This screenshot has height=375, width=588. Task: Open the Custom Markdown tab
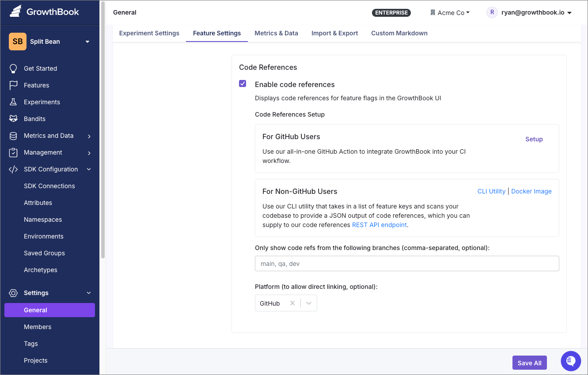[399, 33]
